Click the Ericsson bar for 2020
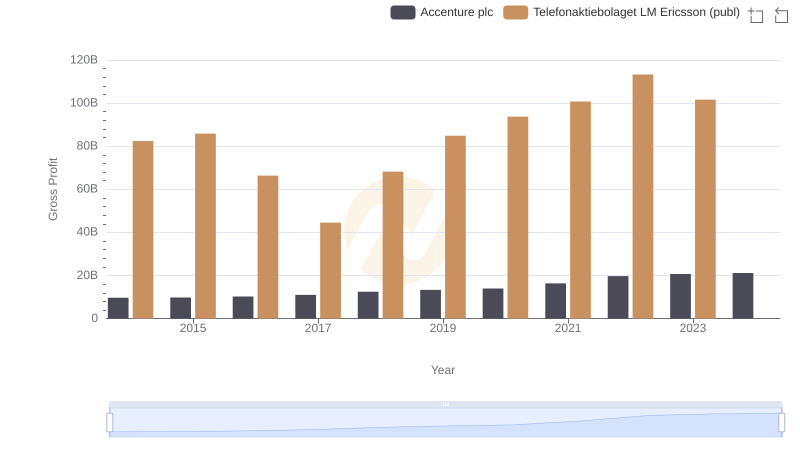This screenshot has width=800, height=461. 518,217
